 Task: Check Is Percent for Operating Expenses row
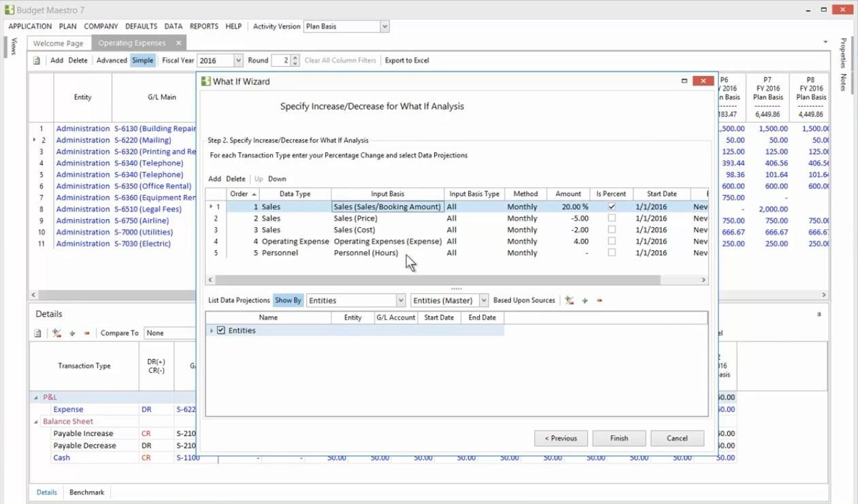[x=612, y=241]
